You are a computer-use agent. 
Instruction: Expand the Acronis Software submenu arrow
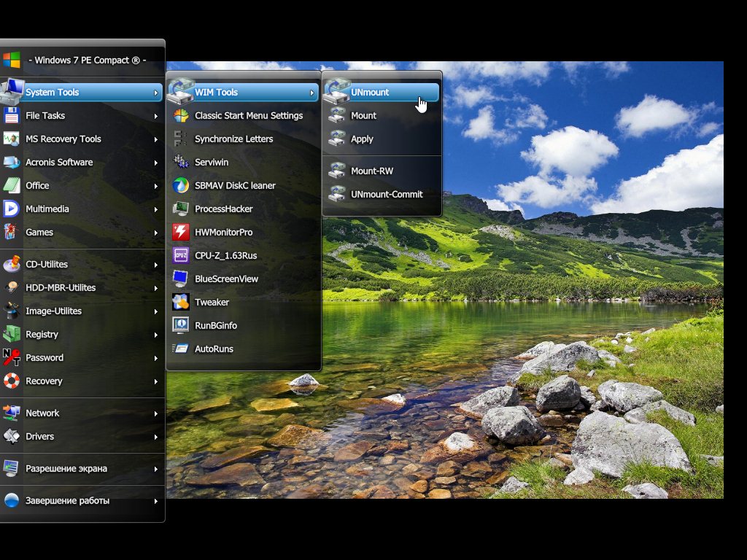[155, 163]
